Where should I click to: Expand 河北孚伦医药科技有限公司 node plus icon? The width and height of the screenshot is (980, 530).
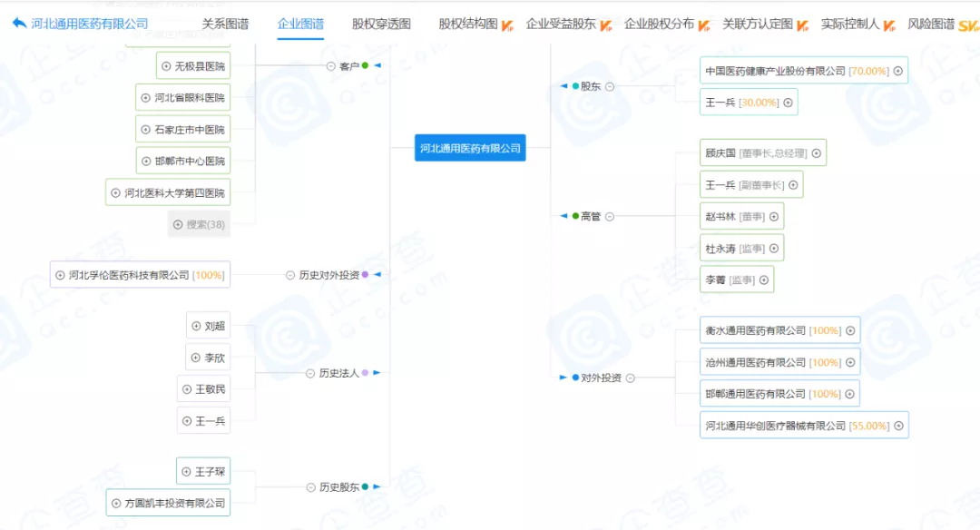coord(60,275)
